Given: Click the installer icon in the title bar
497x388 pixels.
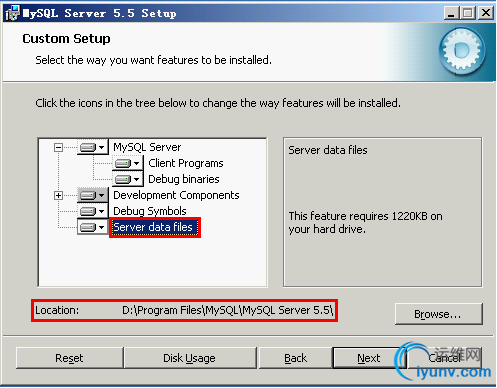Looking at the screenshot, I should coord(13,13).
